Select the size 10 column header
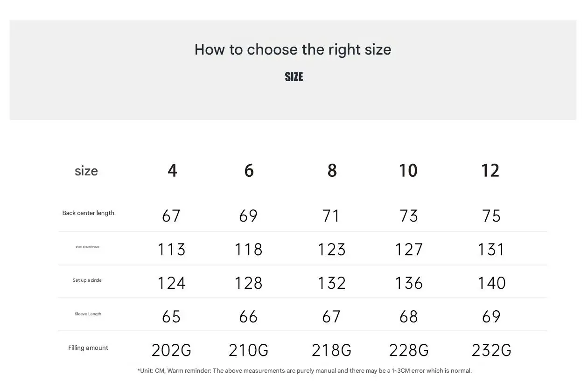Viewport: 588px width, 390px height. pos(408,171)
